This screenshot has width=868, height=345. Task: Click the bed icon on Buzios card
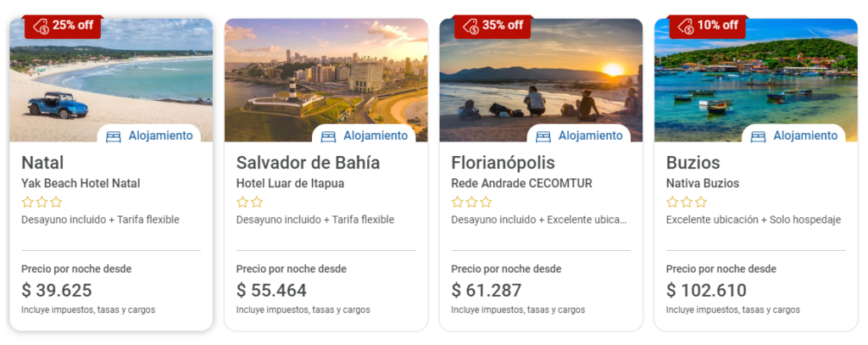point(759,136)
